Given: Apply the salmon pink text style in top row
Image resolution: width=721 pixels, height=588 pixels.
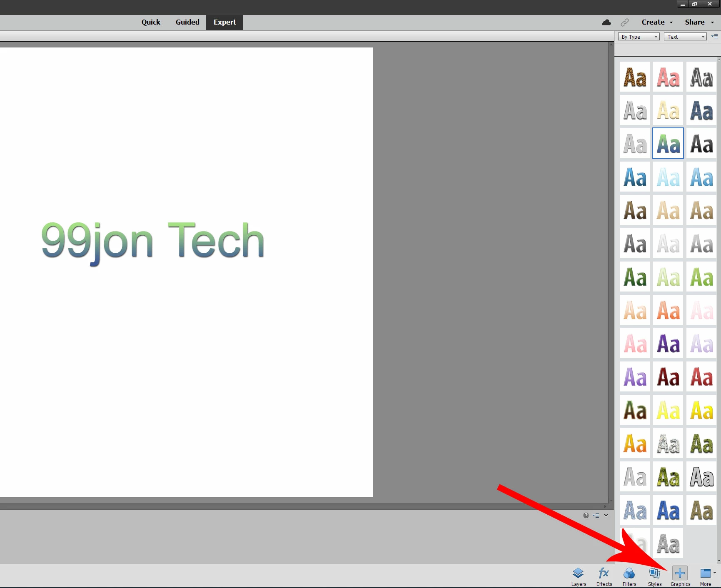Looking at the screenshot, I should pos(668,77).
